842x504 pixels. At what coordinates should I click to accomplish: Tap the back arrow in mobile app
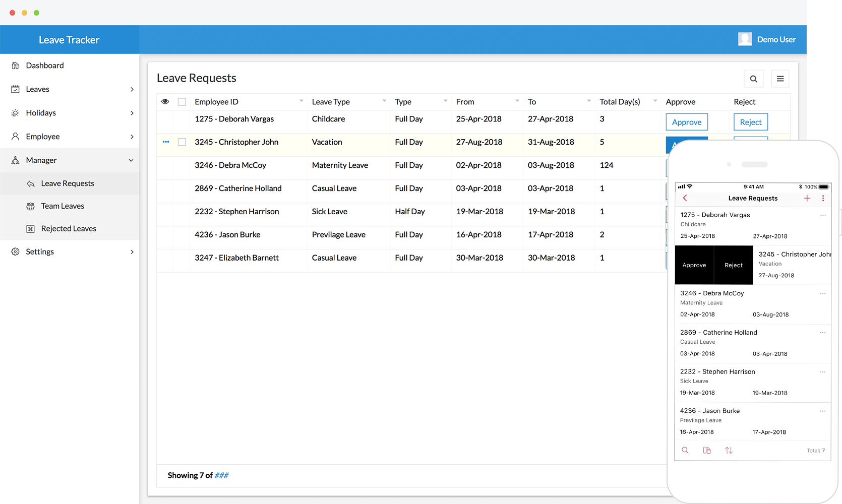pyautogui.click(x=685, y=198)
